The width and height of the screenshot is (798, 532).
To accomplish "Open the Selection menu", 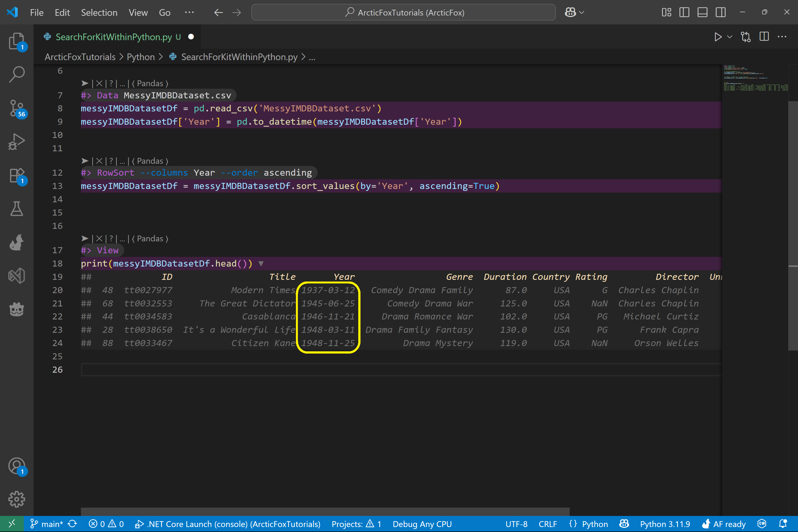I will [x=99, y=12].
